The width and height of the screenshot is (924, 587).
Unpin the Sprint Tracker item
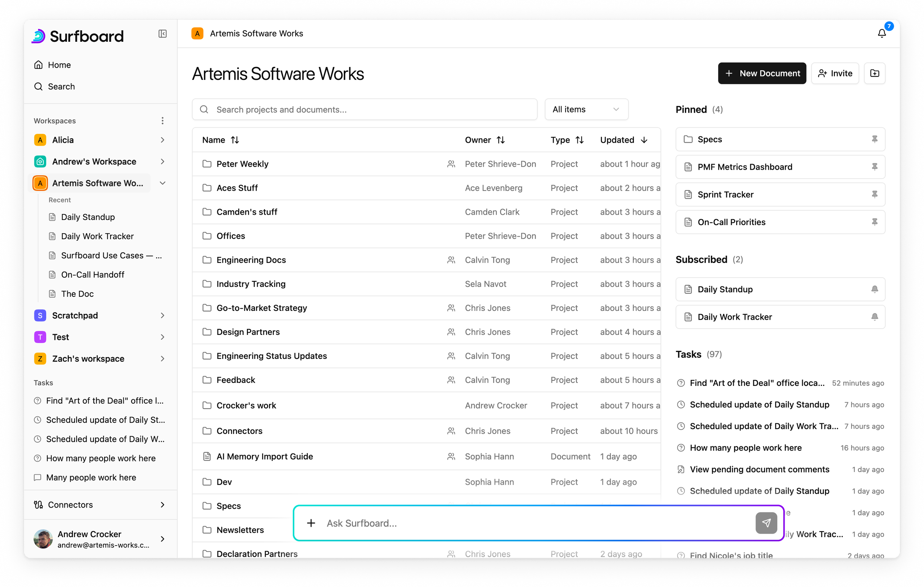point(874,194)
